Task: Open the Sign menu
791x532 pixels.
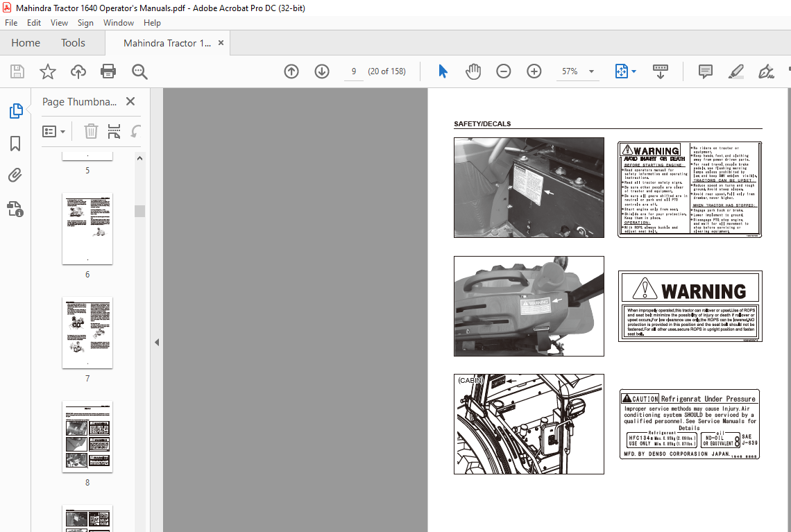Action: pos(85,23)
